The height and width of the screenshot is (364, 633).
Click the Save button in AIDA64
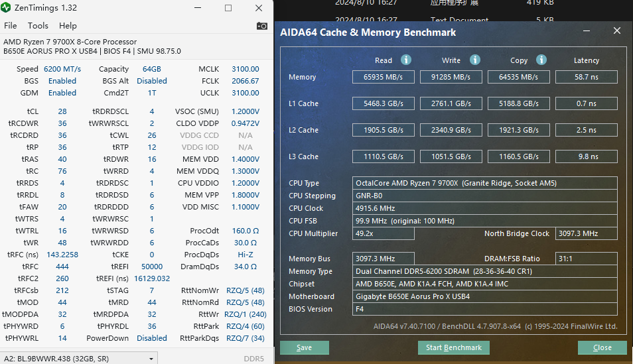point(305,347)
